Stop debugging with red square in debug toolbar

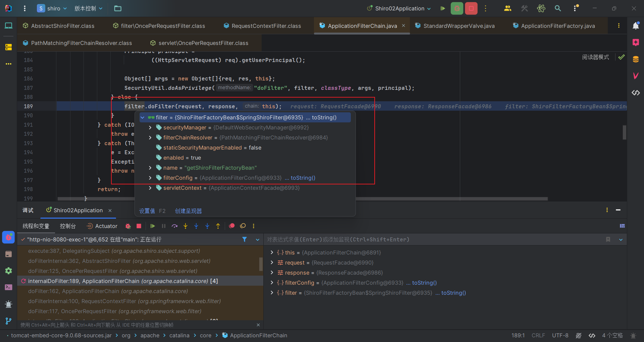click(x=139, y=226)
